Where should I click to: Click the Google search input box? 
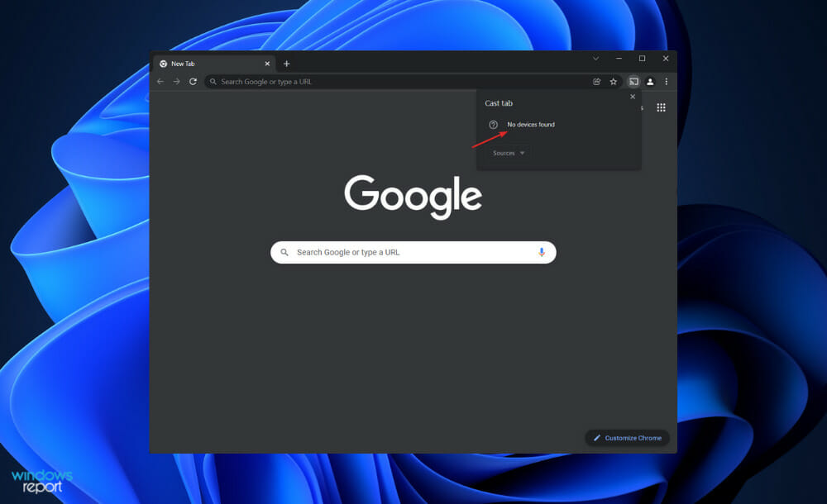413,253
